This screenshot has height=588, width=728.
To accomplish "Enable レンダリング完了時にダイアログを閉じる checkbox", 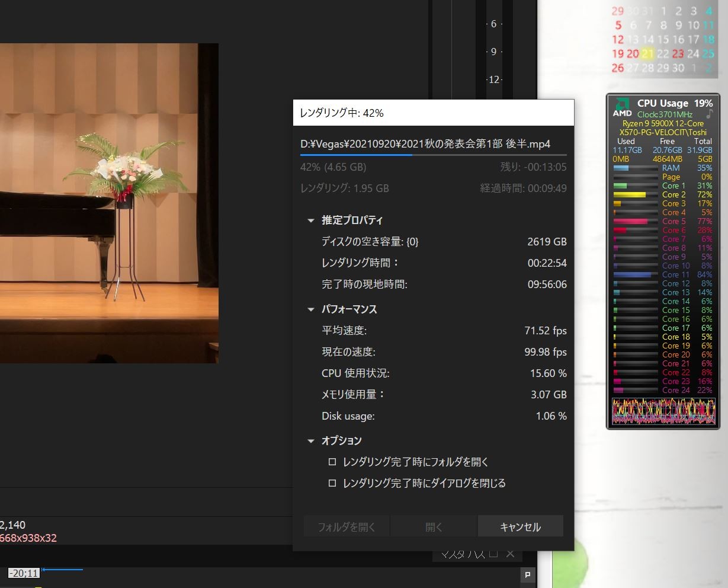I will pyautogui.click(x=332, y=483).
